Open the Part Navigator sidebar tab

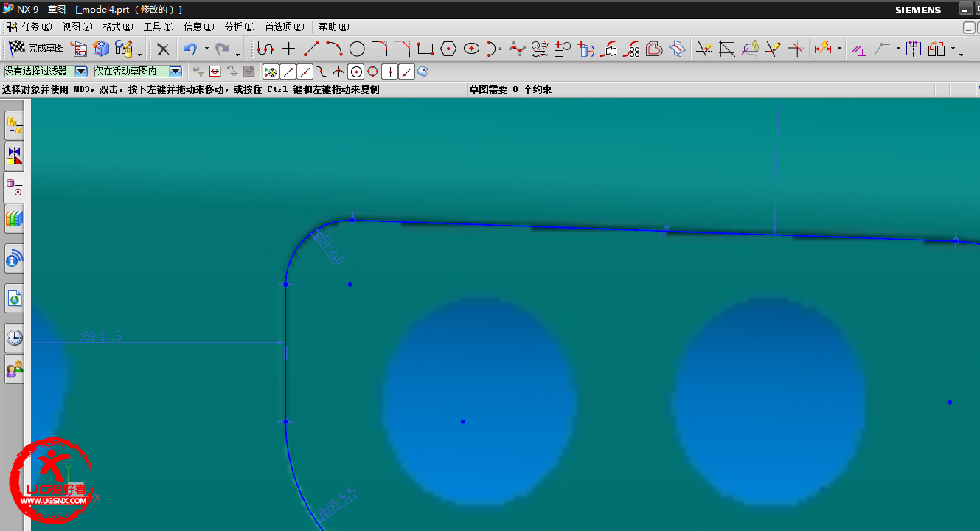(x=14, y=187)
